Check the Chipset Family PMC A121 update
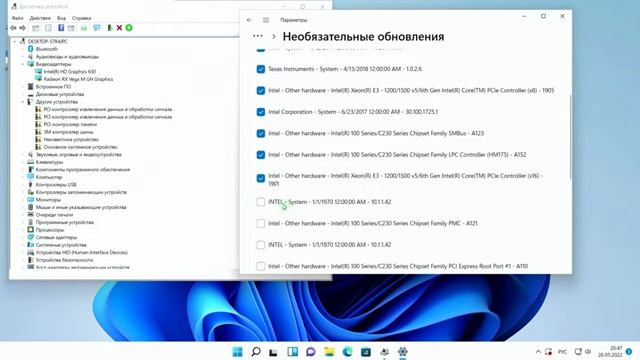The image size is (640, 360). coord(261,223)
